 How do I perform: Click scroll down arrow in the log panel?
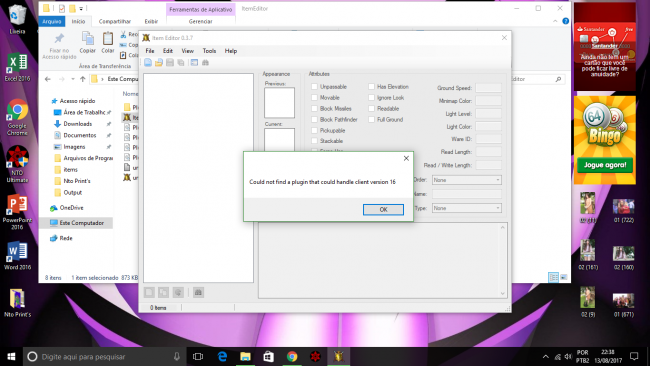click(502, 293)
